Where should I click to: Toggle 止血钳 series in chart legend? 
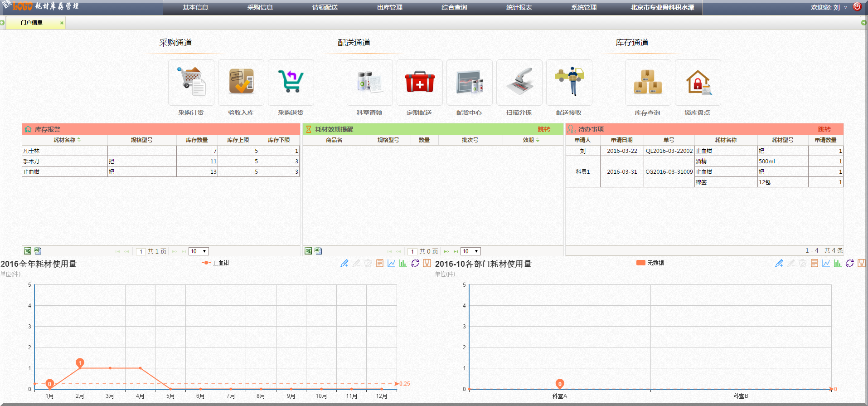[216, 263]
